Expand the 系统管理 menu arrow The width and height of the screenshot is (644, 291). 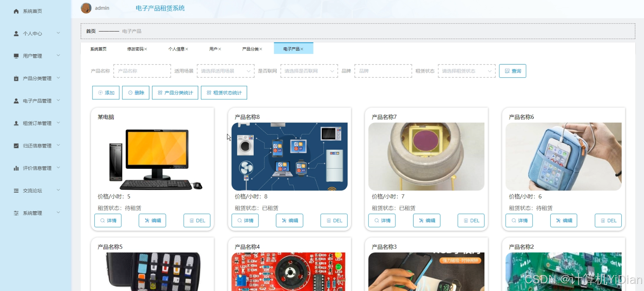pos(58,212)
